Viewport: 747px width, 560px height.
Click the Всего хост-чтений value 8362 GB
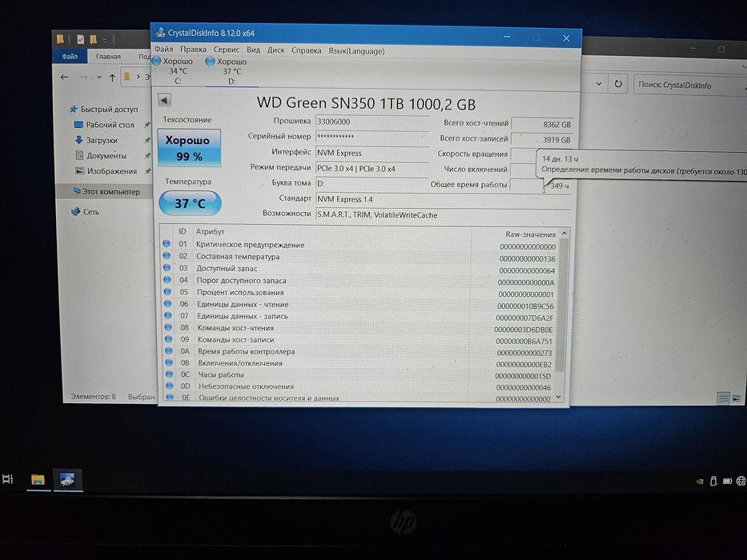click(x=542, y=124)
